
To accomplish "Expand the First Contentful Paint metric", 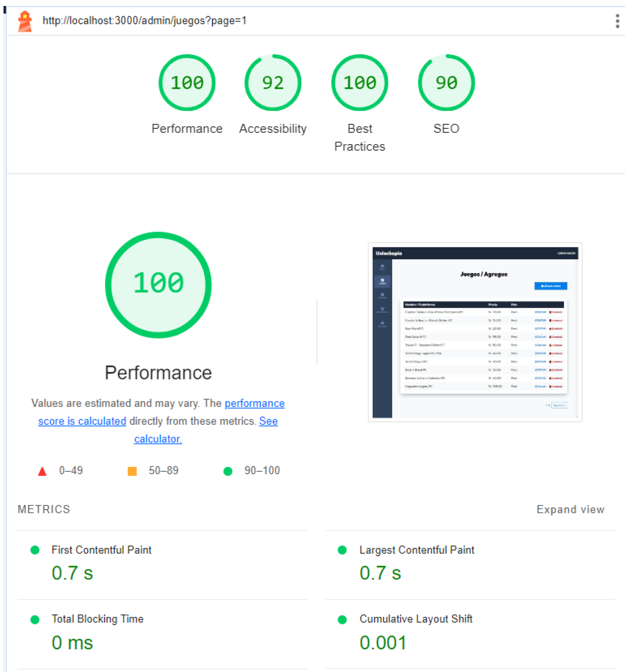I will pos(101,550).
